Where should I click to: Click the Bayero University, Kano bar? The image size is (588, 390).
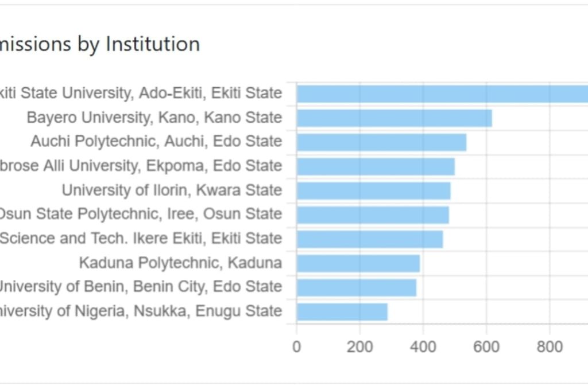(x=394, y=118)
